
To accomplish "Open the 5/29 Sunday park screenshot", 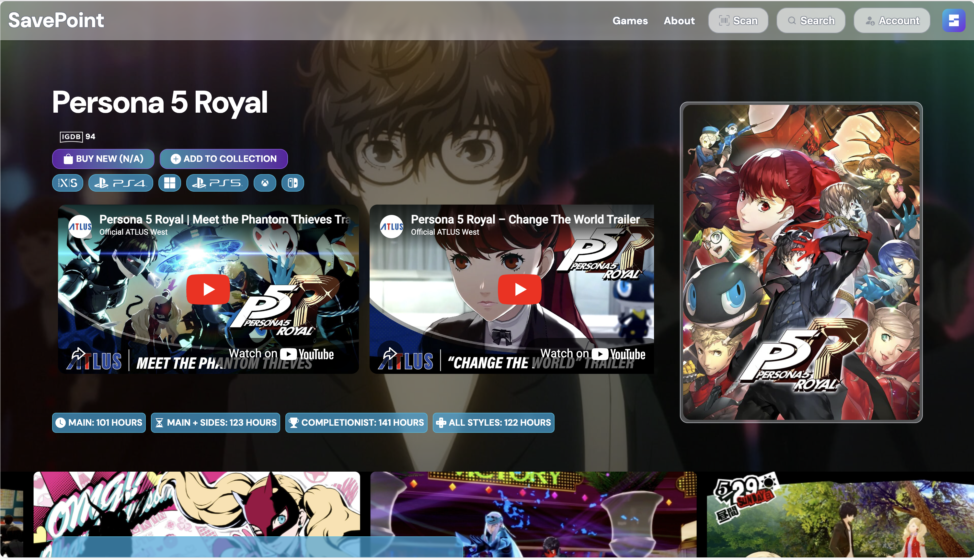I will (x=841, y=514).
